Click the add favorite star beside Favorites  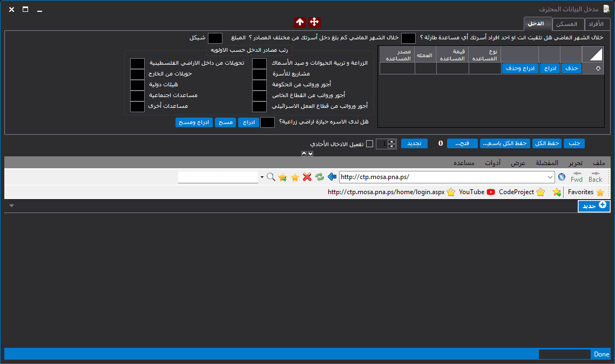point(557,192)
